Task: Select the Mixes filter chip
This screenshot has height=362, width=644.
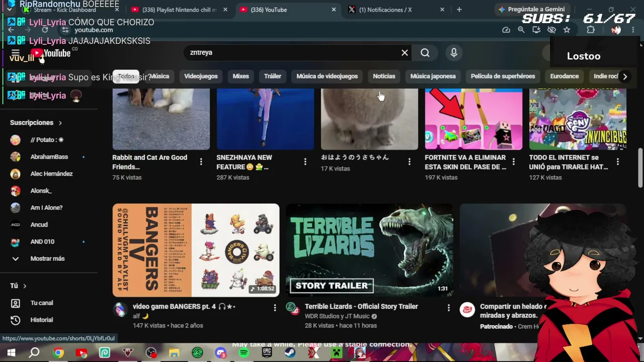Action: click(240, 76)
